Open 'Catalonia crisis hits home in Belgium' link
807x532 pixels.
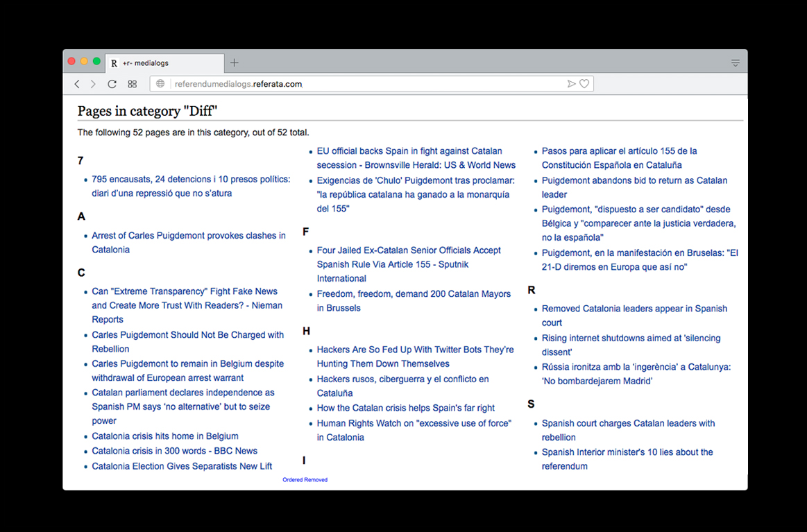(164, 436)
